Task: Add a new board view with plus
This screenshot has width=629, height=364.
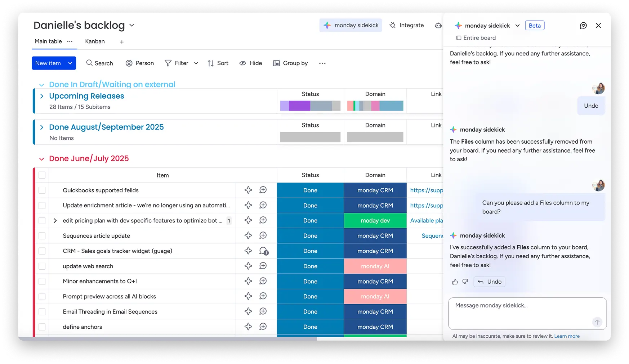Action: [x=122, y=42]
